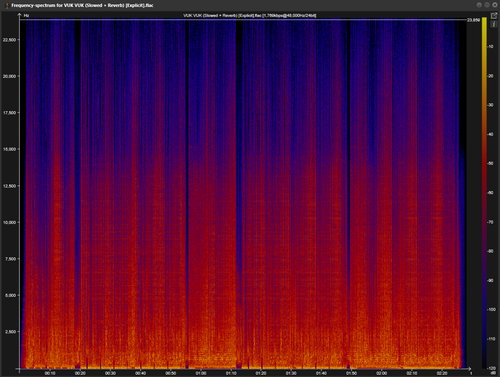
Task: Click the 15,000 Hz axis label
Action: tap(9, 149)
